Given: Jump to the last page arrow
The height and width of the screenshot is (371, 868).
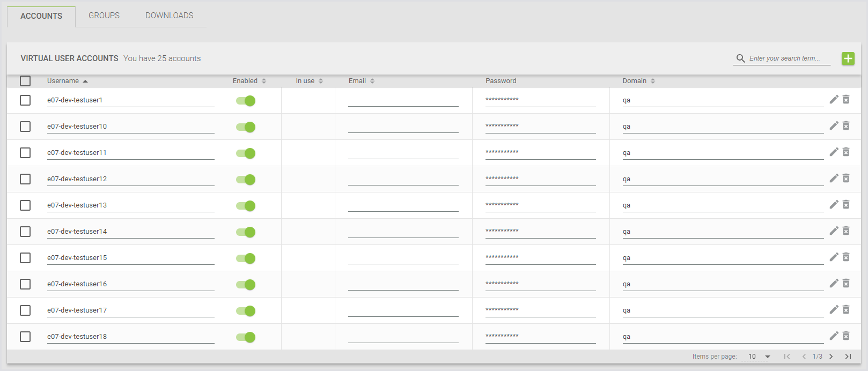Looking at the screenshot, I should (x=848, y=357).
